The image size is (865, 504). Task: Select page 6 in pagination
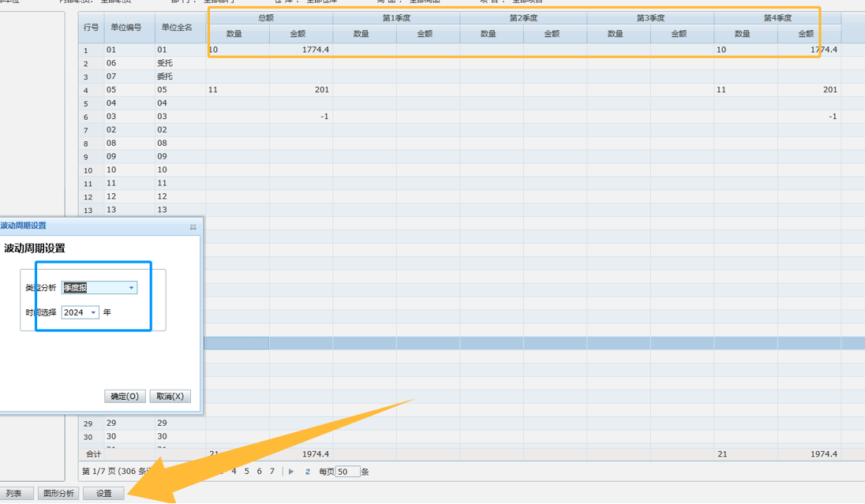(259, 472)
